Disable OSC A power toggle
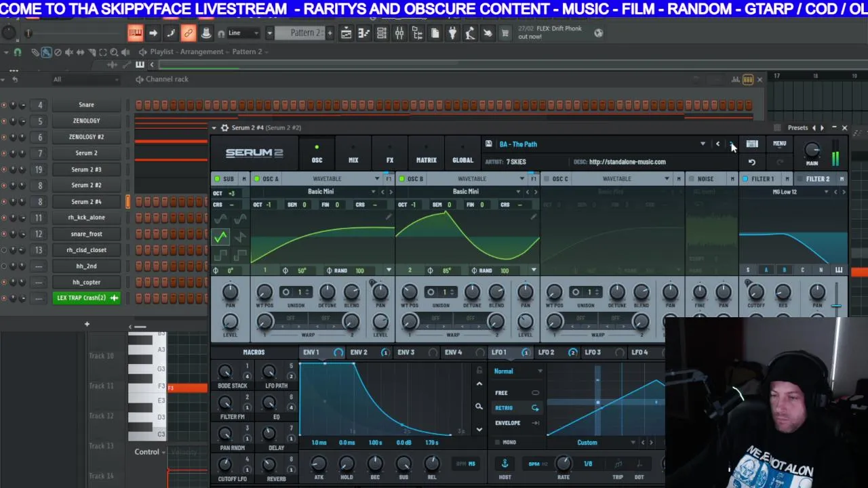 point(256,179)
